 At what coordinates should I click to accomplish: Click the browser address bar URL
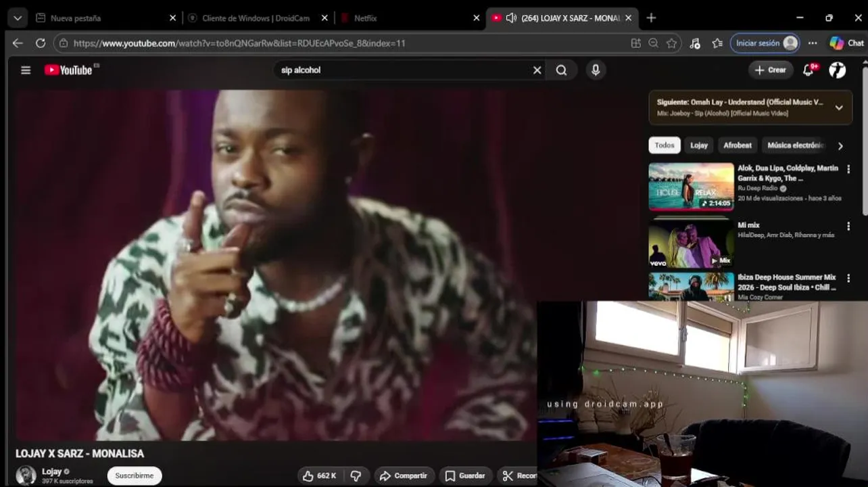tap(239, 43)
